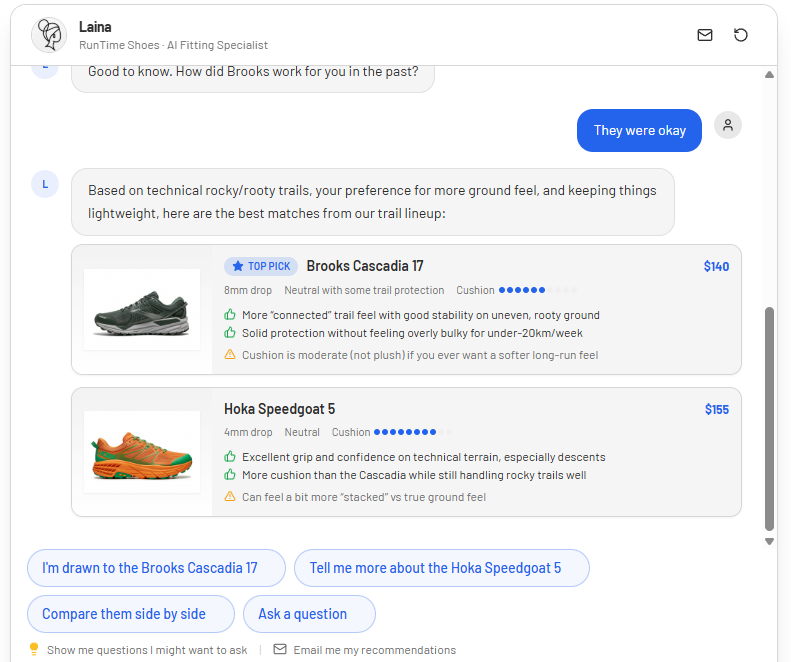Click "Email me my recommendations" link
Viewport: 791px width, 662px height.
pyautogui.click(x=374, y=650)
